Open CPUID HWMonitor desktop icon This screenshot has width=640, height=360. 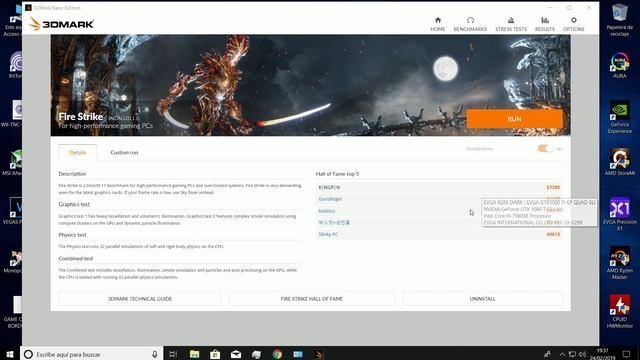pyautogui.click(x=620, y=311)
